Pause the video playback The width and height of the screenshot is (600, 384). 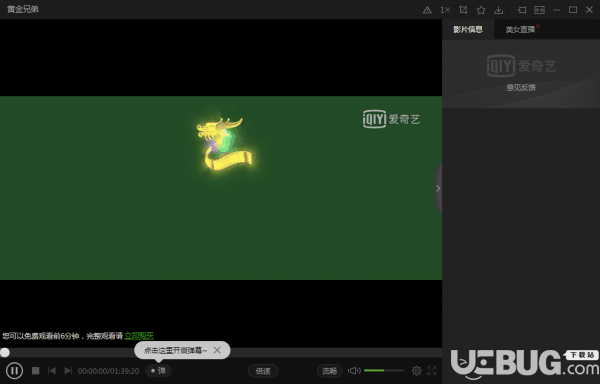pyautogui.click(x=15, y=370)
